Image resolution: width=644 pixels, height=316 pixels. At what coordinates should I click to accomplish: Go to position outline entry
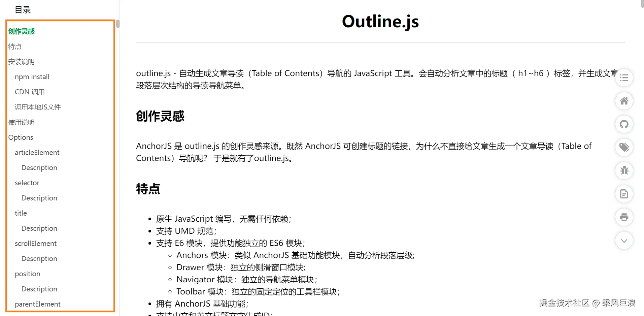[x=28, y=274]
